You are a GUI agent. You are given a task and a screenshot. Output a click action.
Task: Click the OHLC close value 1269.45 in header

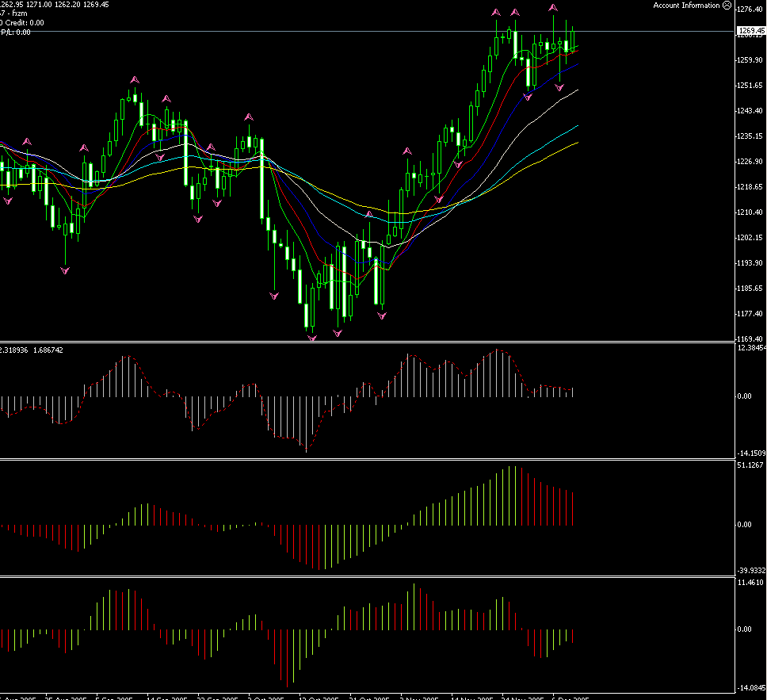[x=96, y=5]
